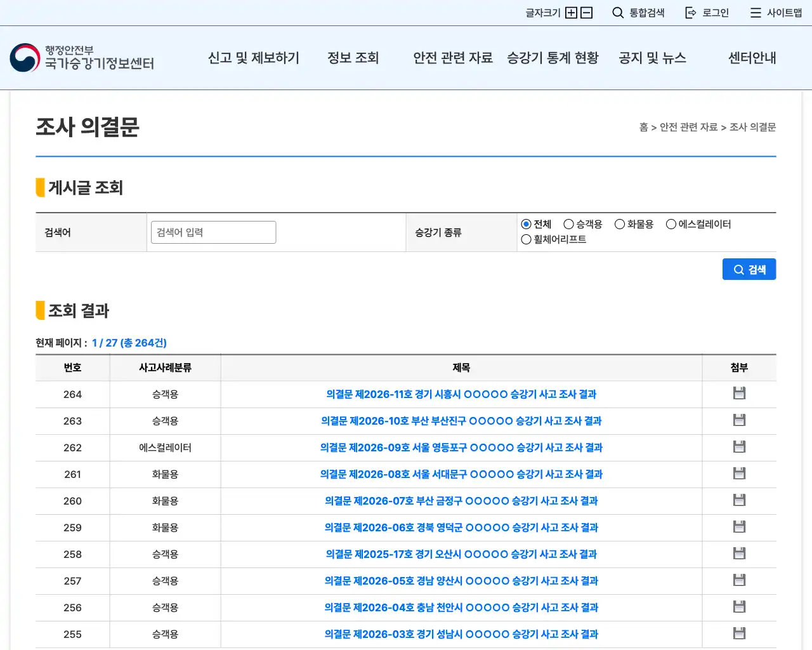Open 센터안내 menu
Image resolution: width=812 pixels, height=650 pixels.
coord(752,58)
